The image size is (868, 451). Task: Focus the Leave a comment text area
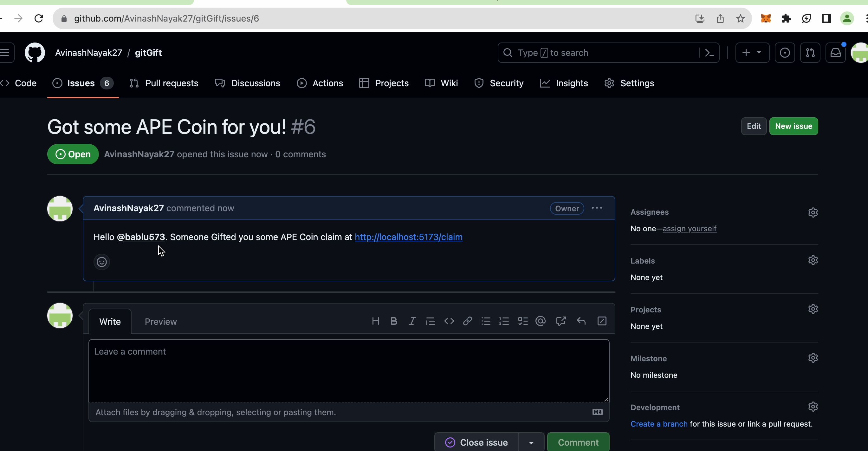pyautogui.click(x=349, y=371)
